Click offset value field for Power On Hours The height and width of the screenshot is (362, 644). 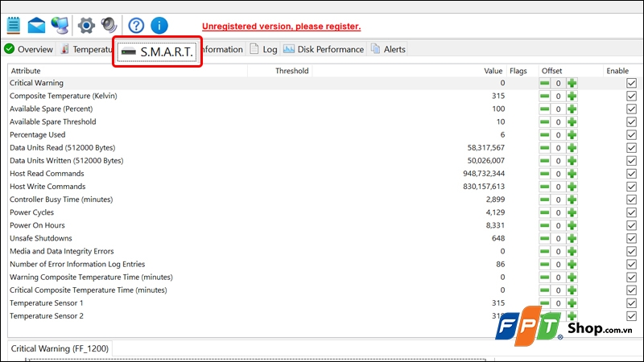tap(558, 225)
